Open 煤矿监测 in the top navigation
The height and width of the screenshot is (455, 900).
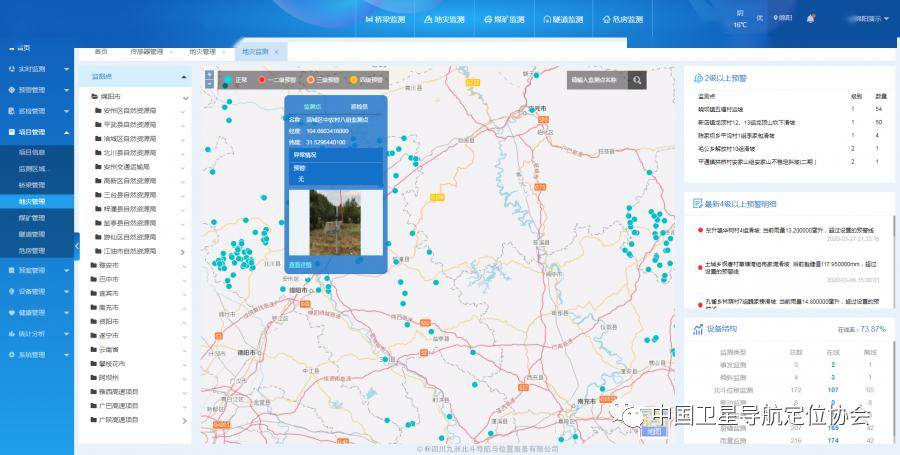click(x=502, y=19)
